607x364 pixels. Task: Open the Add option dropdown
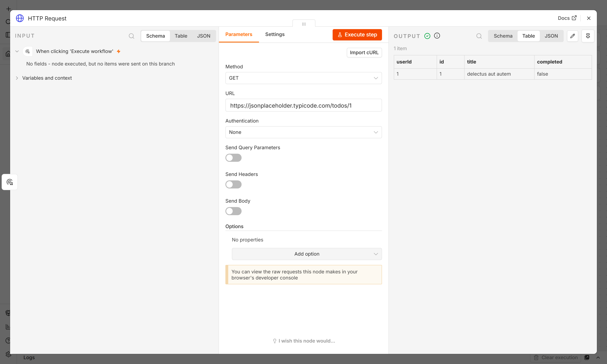[x=307, y=254]
